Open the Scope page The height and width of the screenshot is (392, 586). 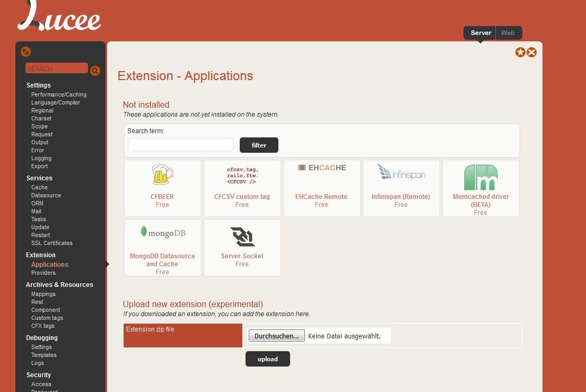(x=39, y=126)
